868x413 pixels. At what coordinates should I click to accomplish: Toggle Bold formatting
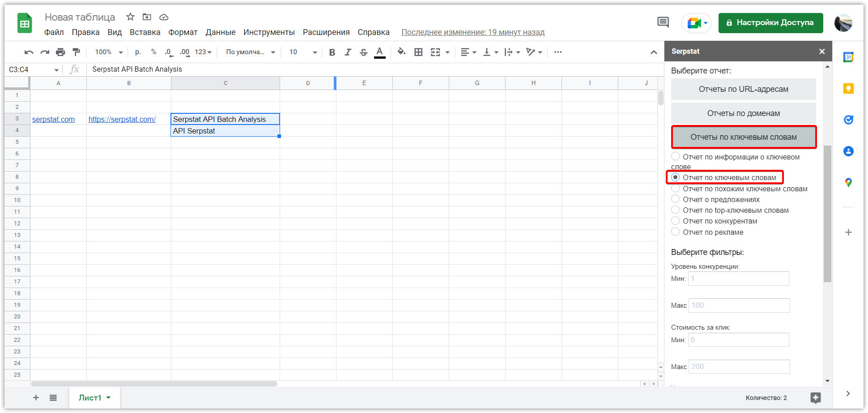coord(332,52)
